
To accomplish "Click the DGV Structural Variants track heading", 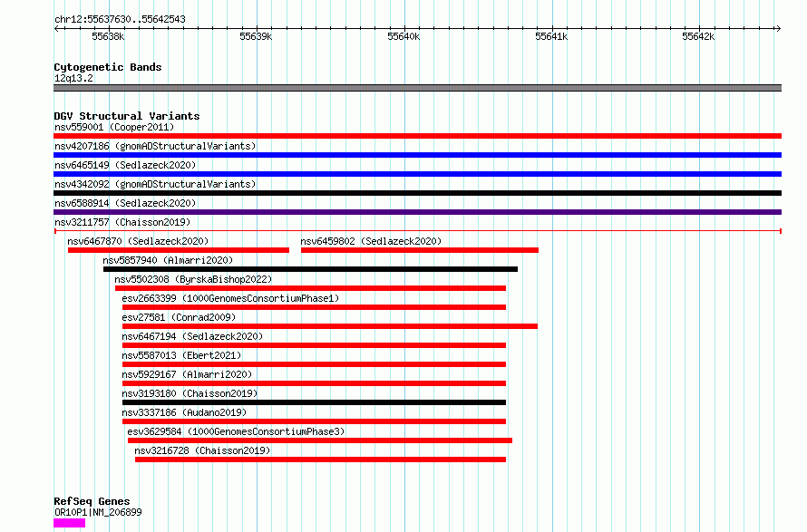I will tap(127, 116).
